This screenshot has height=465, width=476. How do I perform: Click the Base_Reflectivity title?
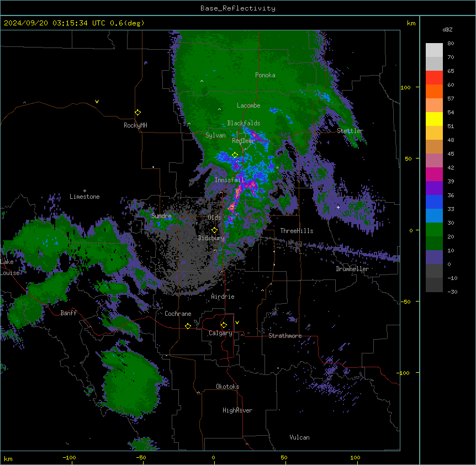tap(238, 8)
